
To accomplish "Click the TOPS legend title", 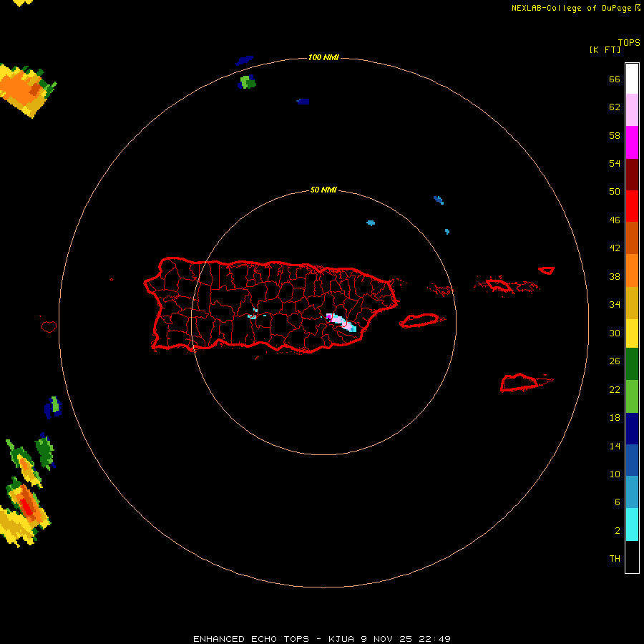I will pos(629,43).
